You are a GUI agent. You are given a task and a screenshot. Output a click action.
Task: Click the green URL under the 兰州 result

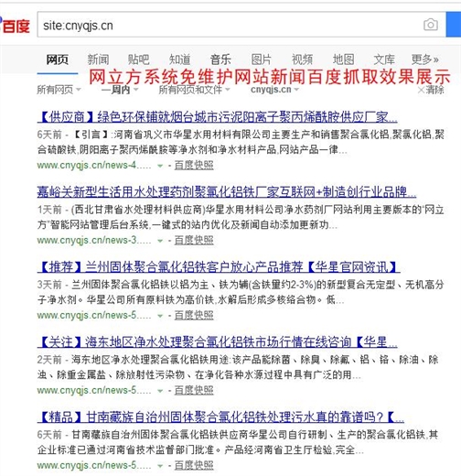[x=94, y=316]
